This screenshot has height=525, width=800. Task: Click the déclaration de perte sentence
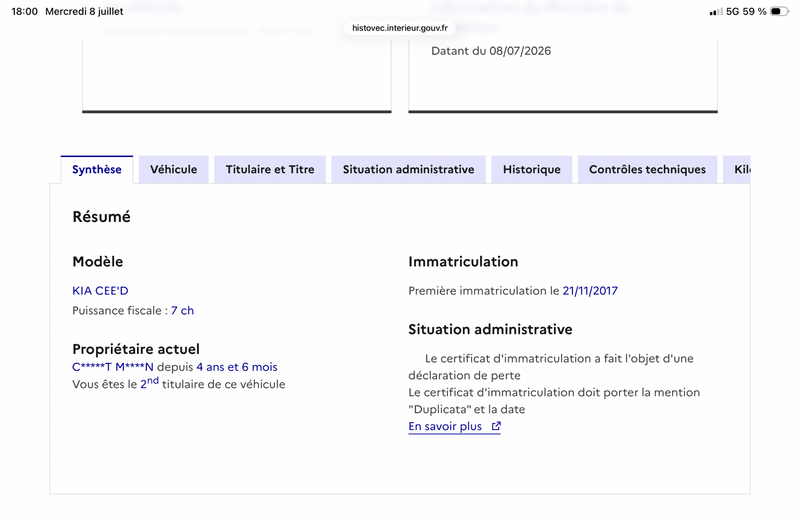(x=551, y=367)
